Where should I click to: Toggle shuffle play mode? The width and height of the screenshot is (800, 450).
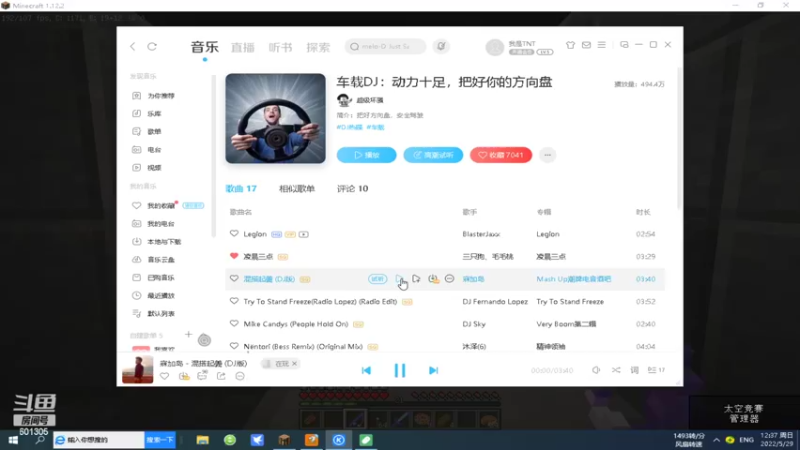[616, 370]
